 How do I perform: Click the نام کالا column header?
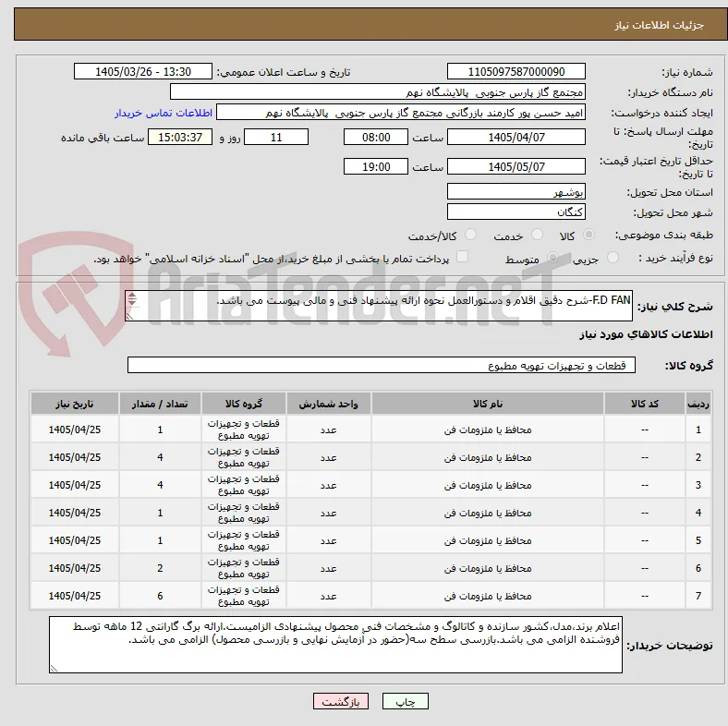point(488,404)
